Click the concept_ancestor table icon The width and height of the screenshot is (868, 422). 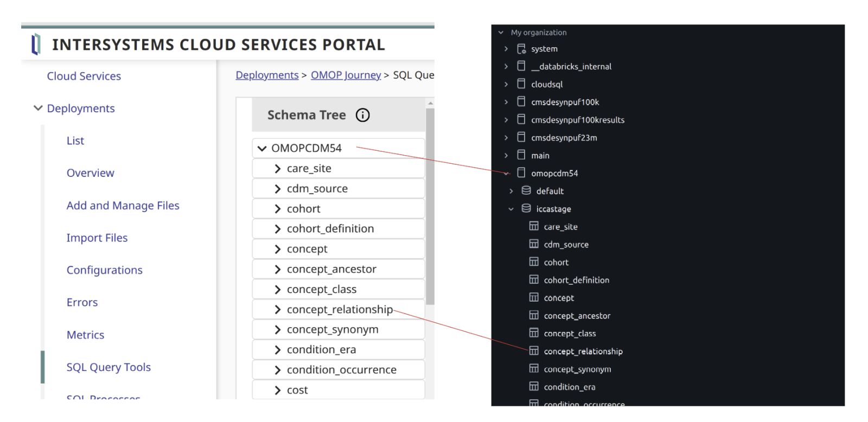[534, 316]
